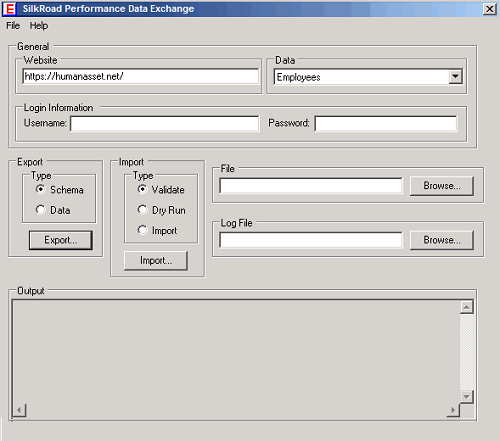This screenshot has width=500, height=441.
Task: Expand the Data dropdown showing Employees
Action: [455, 77]
